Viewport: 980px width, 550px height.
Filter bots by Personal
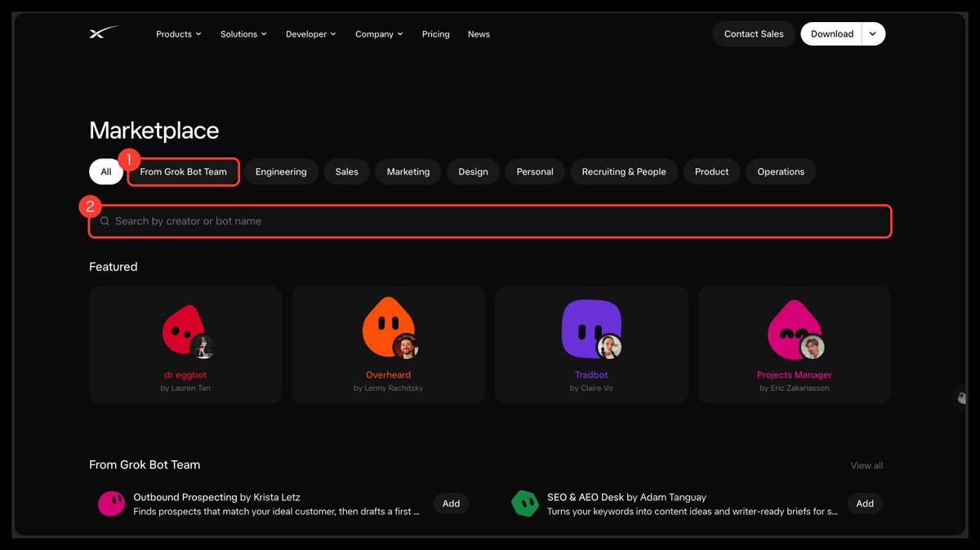535,172
